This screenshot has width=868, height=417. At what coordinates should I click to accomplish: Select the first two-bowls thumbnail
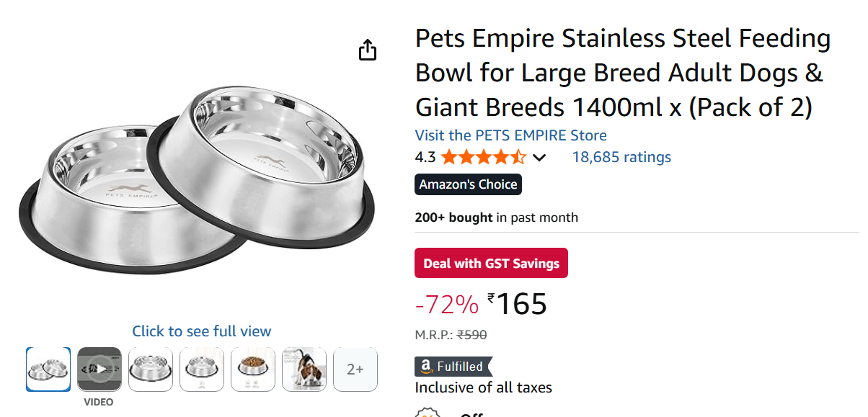pyautogui.click(x=48, y=369)
